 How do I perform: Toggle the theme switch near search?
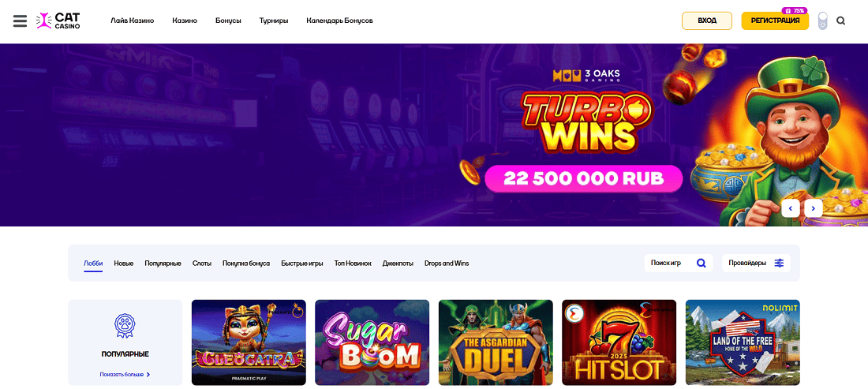click(822, 21)
